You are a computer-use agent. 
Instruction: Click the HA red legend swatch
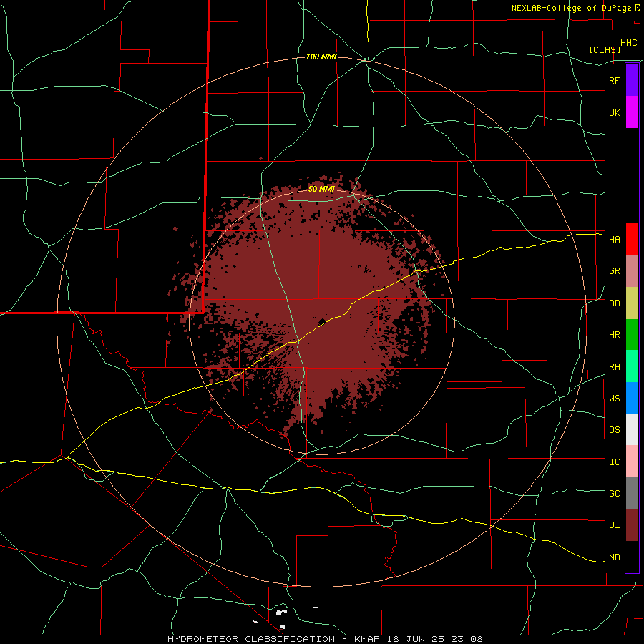(632, 239)
